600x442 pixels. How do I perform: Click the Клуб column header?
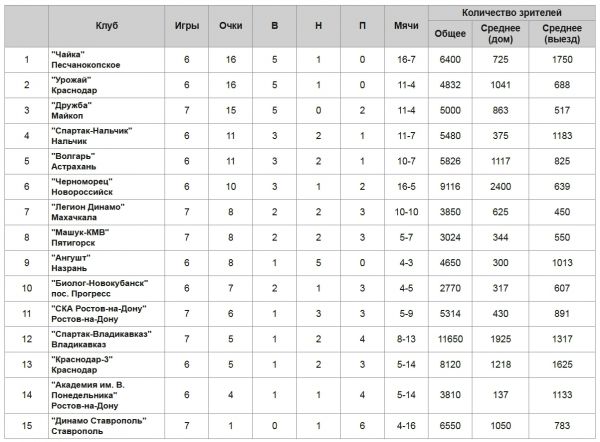[106, 26]
